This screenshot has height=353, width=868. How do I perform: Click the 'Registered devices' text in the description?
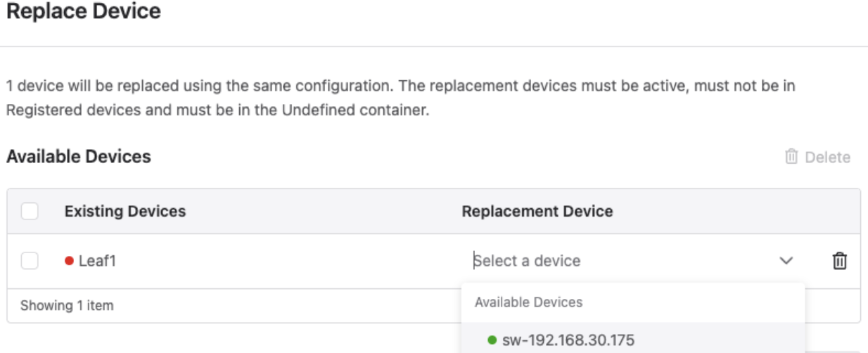56,111
